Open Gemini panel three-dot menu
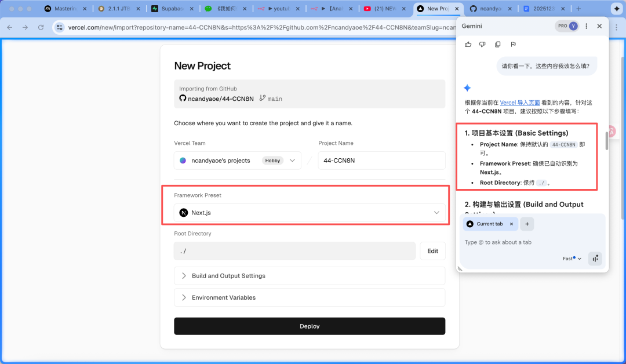Viewport: 626px width, 364px height. [x=586, y=26]
